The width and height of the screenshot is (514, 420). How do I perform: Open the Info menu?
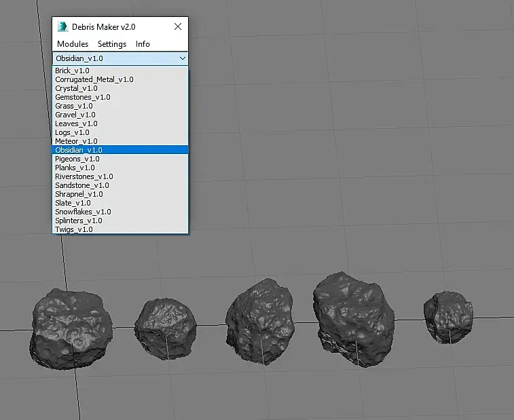[x=143, y=44]
